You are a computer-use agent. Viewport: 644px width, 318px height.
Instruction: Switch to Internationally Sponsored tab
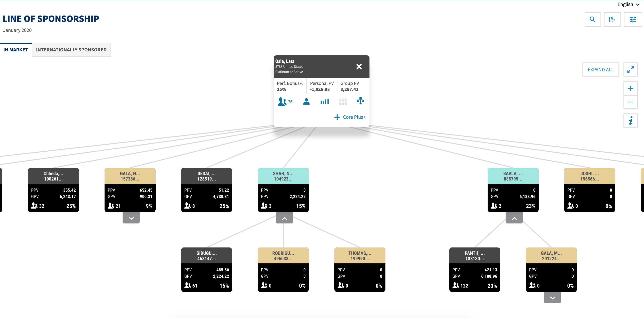71,50
